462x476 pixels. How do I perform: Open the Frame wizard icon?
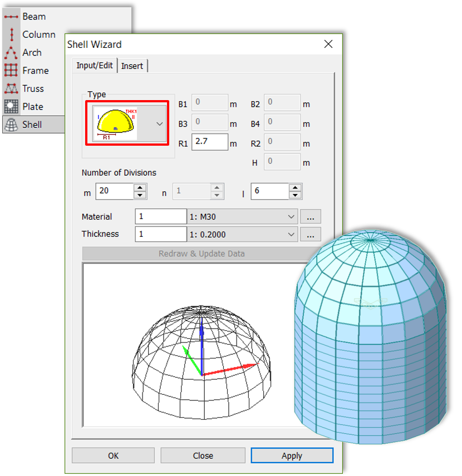[x=11, y=71]
